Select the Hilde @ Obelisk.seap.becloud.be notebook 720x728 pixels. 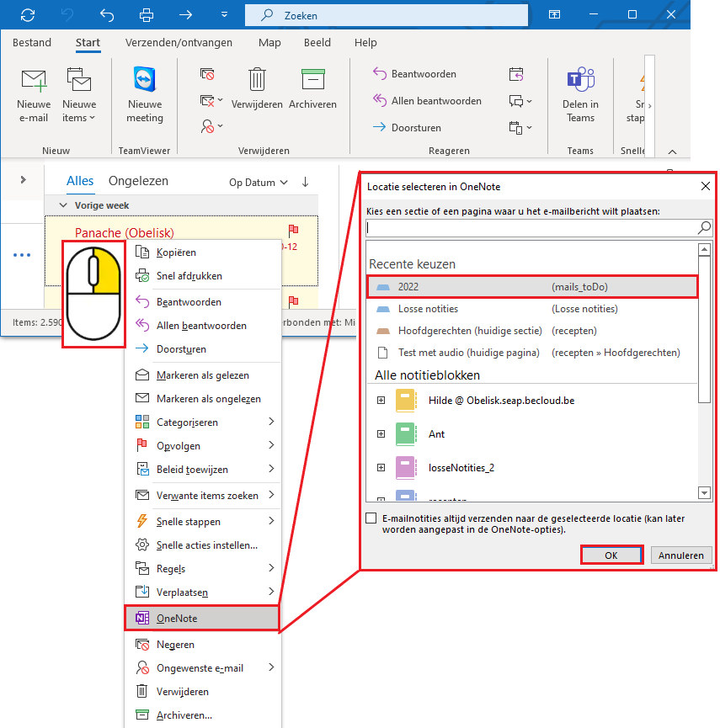[501, 401]
